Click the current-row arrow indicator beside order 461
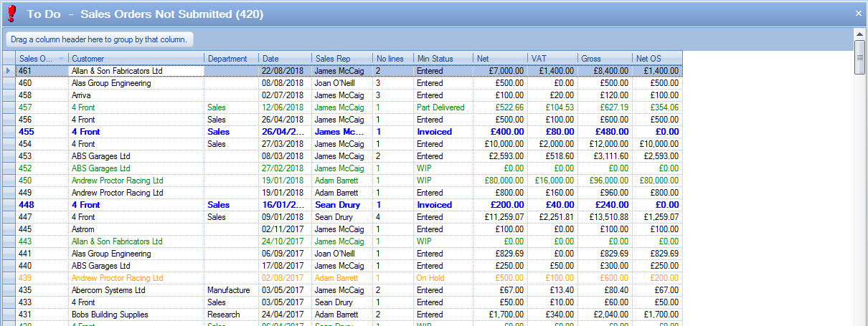The image size is (868, 326). tap(8, 71)
